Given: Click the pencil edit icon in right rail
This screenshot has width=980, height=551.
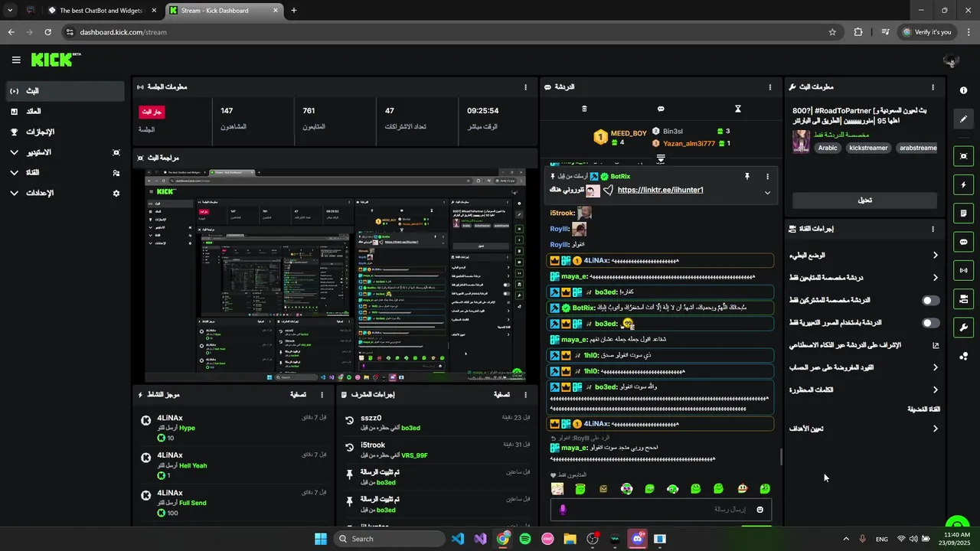Looking at the screenshot, I should coord(963,119).
